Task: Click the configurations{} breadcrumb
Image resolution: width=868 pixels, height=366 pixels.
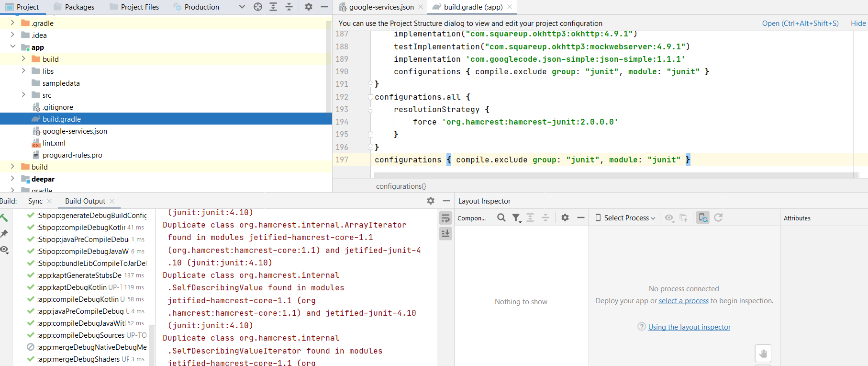Action: pos(401,186)
